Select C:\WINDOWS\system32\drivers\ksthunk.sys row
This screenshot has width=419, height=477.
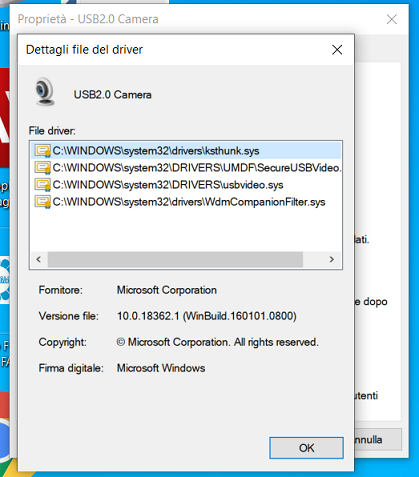[186, 151]
